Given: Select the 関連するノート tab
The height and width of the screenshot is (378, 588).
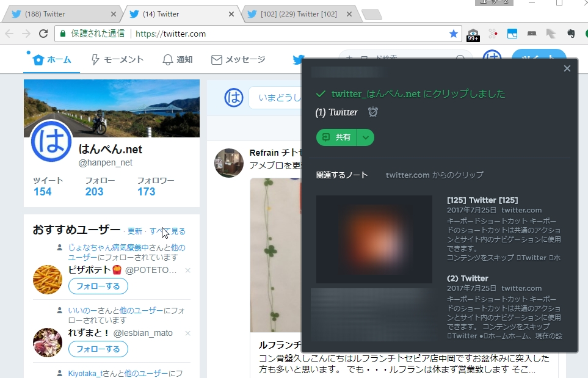Looking at the screenshot, I should click(x=341, y=175).
